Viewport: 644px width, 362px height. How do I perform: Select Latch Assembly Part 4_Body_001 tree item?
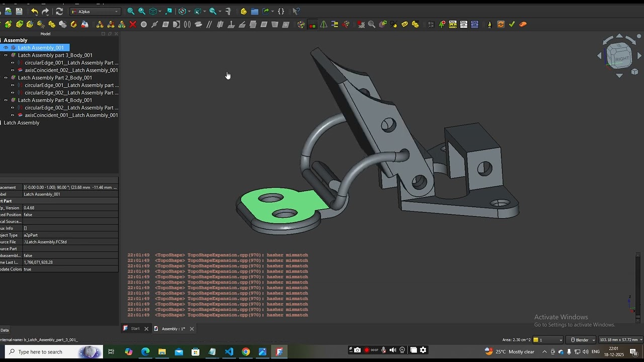click(x=55, y=100)
